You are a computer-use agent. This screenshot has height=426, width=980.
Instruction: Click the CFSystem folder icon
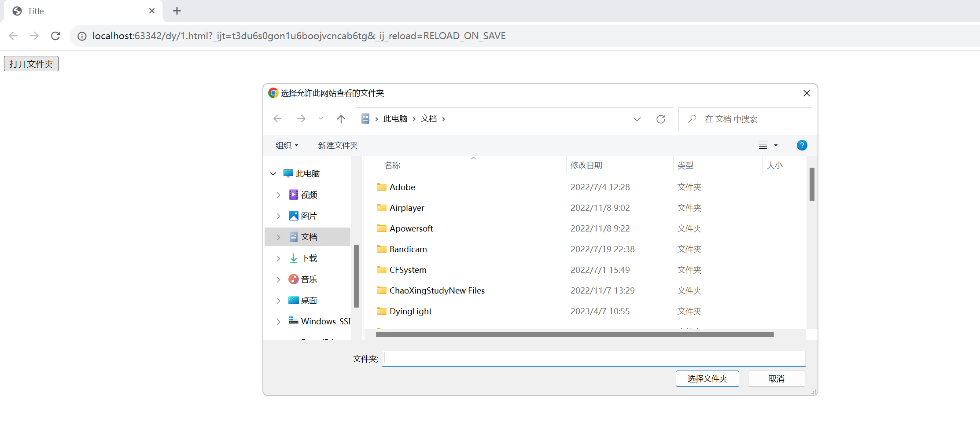[x=382, y=270]
